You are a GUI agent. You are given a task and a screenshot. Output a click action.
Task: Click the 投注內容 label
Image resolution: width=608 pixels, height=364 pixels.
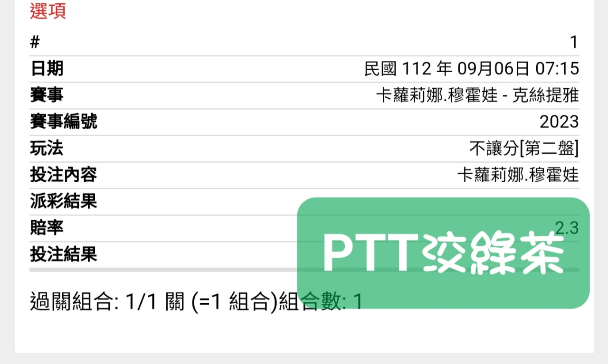click(x=63, y=175)
